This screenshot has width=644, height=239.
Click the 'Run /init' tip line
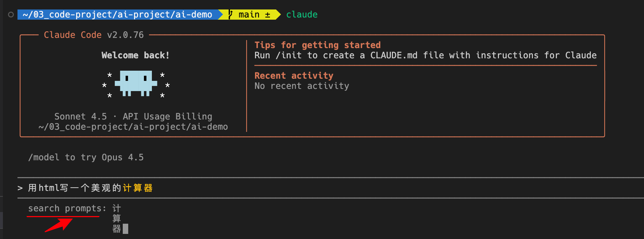click(x=425, y=55)
